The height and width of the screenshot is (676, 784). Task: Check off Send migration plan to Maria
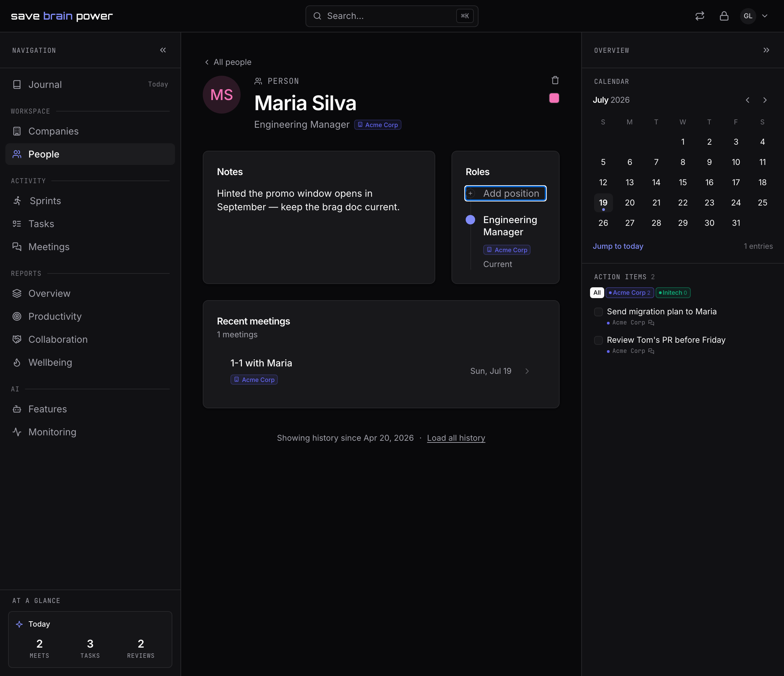[598, 312]
